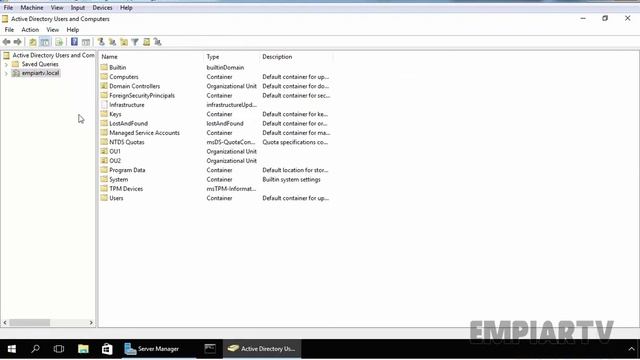This screenshot has width=640, height=360.
Task: Click the Find objects toolbar icon
Action: point(147,42)
